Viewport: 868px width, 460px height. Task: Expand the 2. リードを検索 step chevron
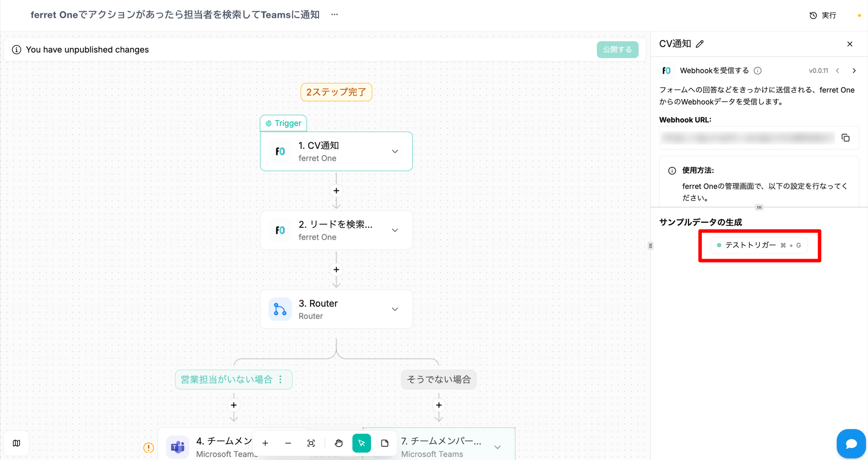pos(395,230)
